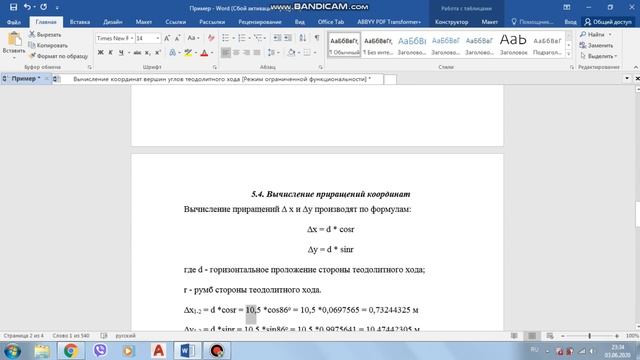
Task: Toggle superscript formatting
Action: (x=158, y=53)
